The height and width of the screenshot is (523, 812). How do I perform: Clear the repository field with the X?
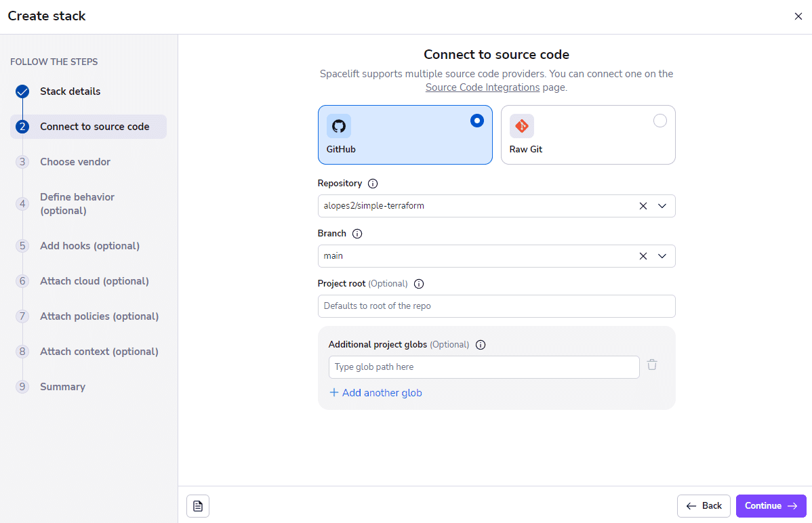643,206
